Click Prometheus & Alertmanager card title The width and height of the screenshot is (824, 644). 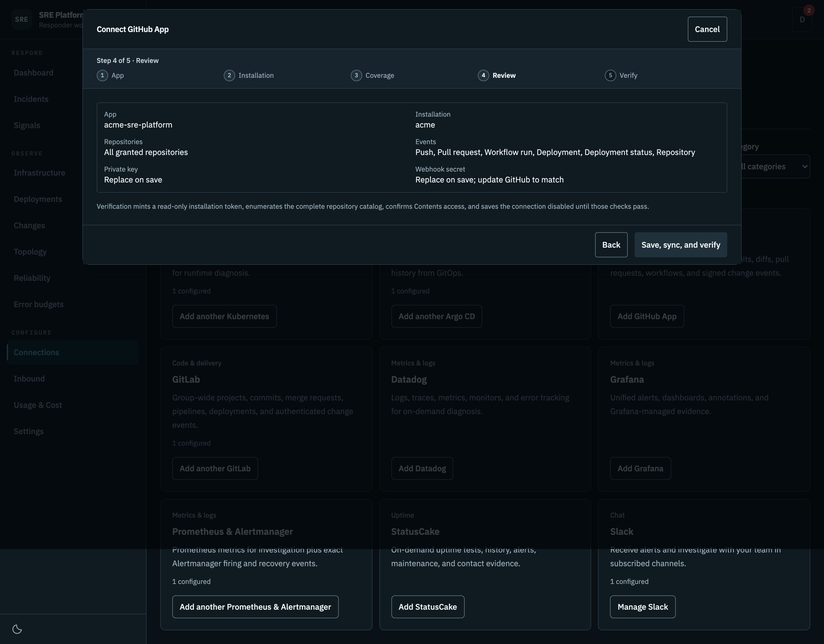tap(232, 532)
